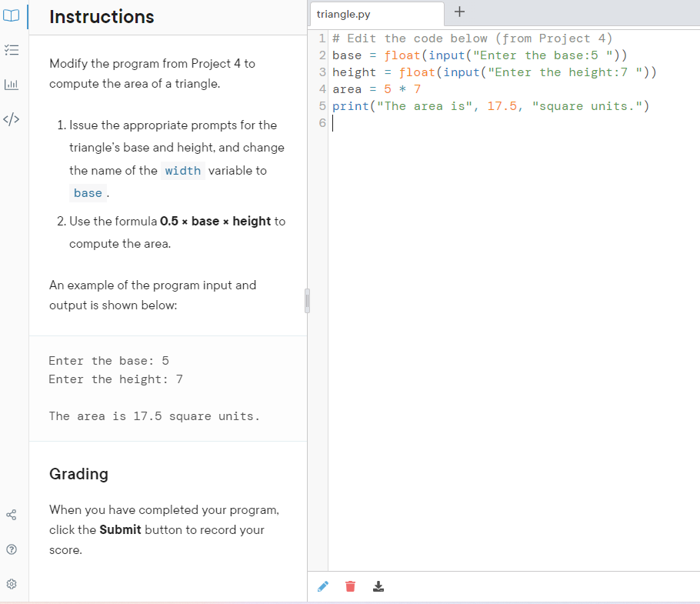Click the panel divider handle
The image size is (700, 604).
coord(307,301)
